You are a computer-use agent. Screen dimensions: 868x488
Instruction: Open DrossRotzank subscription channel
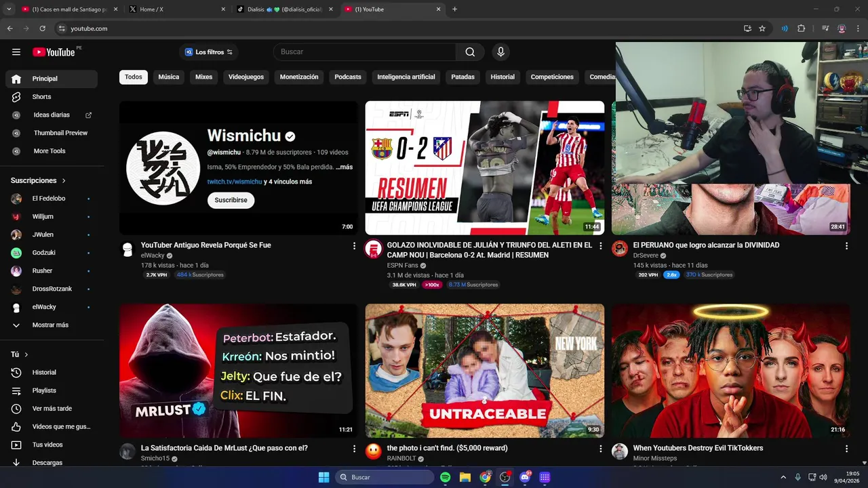(x=52, y=289)
